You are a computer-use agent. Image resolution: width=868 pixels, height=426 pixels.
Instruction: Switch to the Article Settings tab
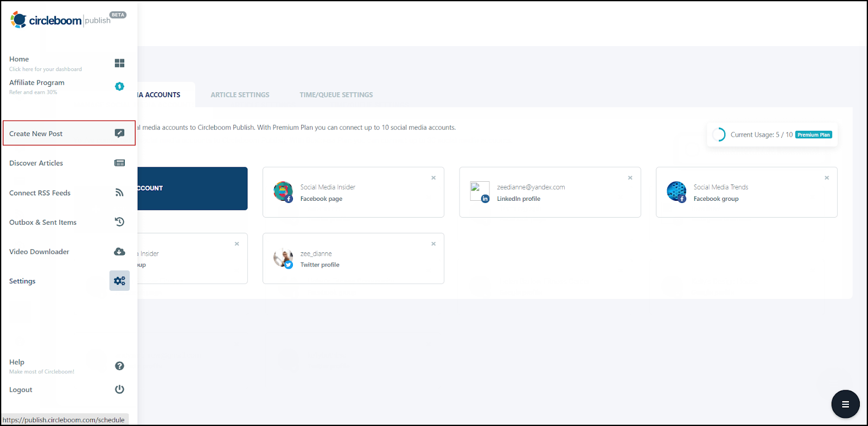(x=240, y=95)
